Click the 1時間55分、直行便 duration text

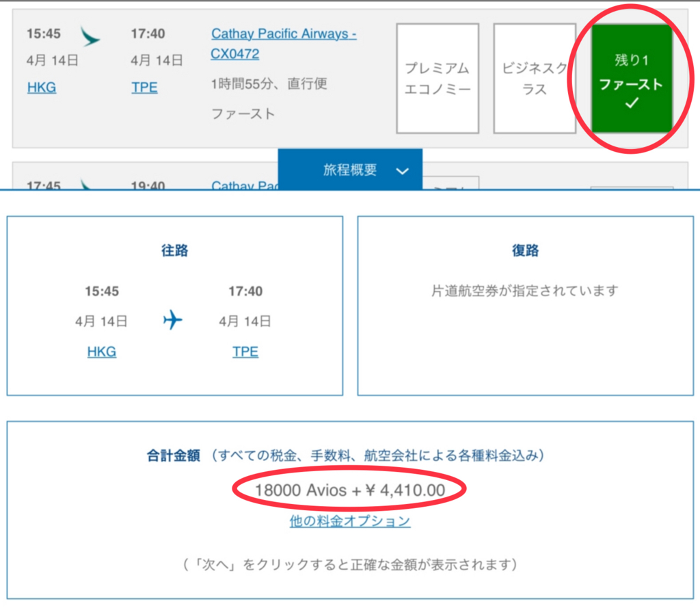[x=269, y=83]
